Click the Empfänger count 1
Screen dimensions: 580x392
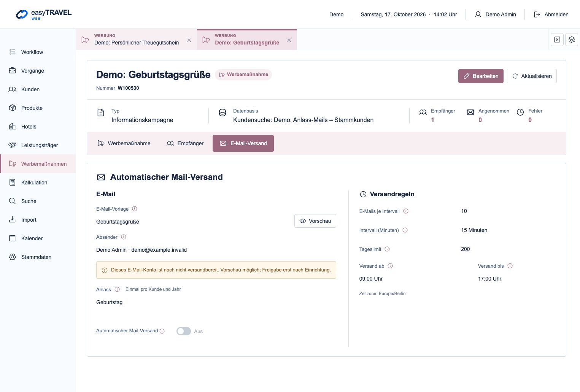tap(432, 120)
